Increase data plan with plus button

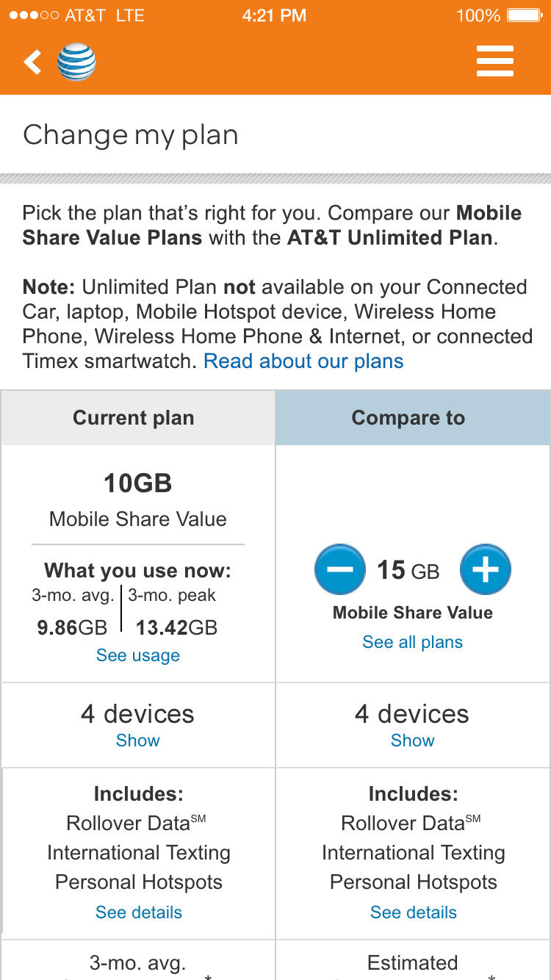pyautogui.click(x=486, y=569)
